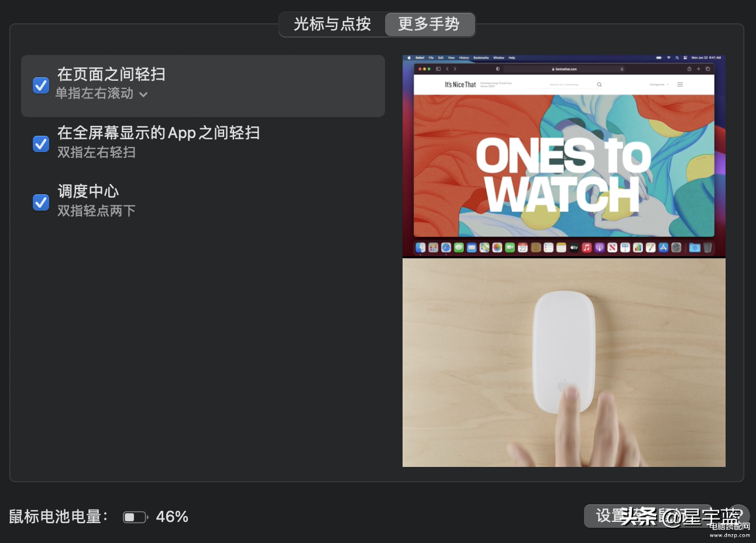Viewport: 756px width, 543px height.
Task: Switch to the 光标与点按 tab
Action: coord(332,24)
